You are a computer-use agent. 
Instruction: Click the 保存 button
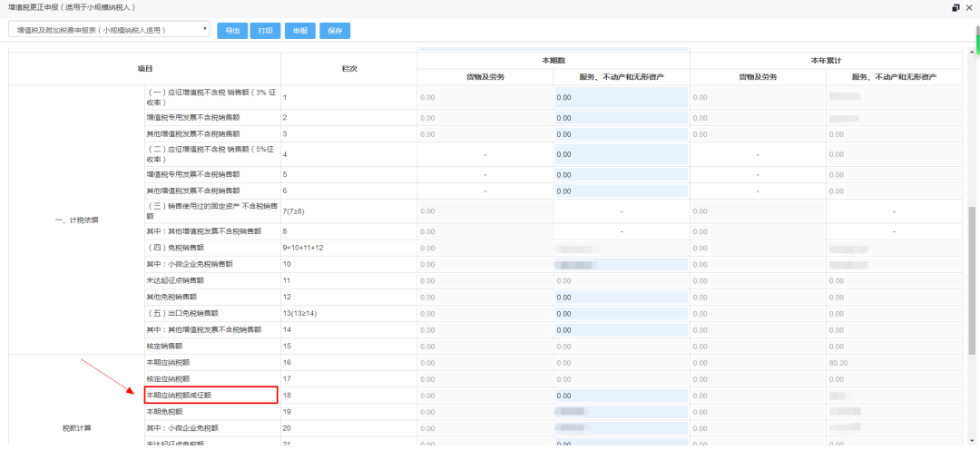pyautogui.click(x=335, y=31)
